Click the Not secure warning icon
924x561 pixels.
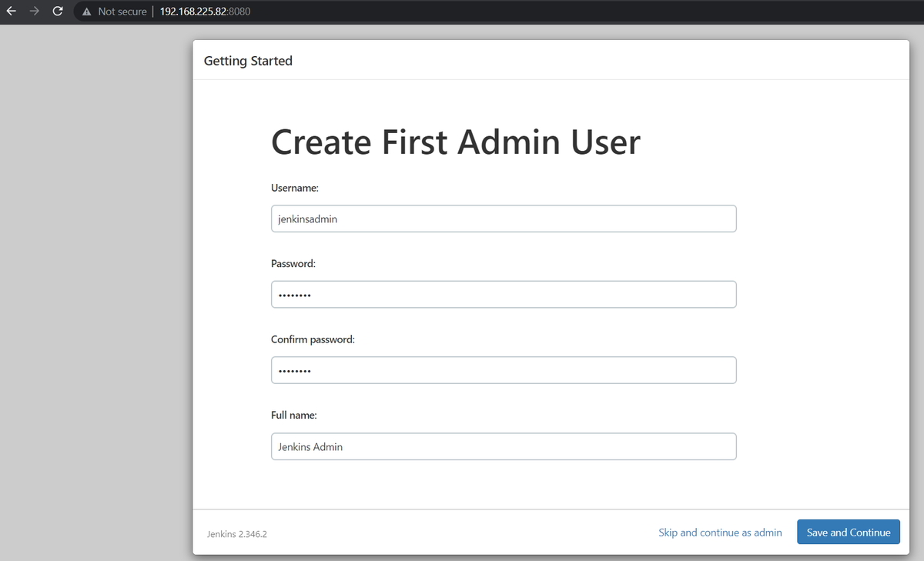(x=85, y=11)
